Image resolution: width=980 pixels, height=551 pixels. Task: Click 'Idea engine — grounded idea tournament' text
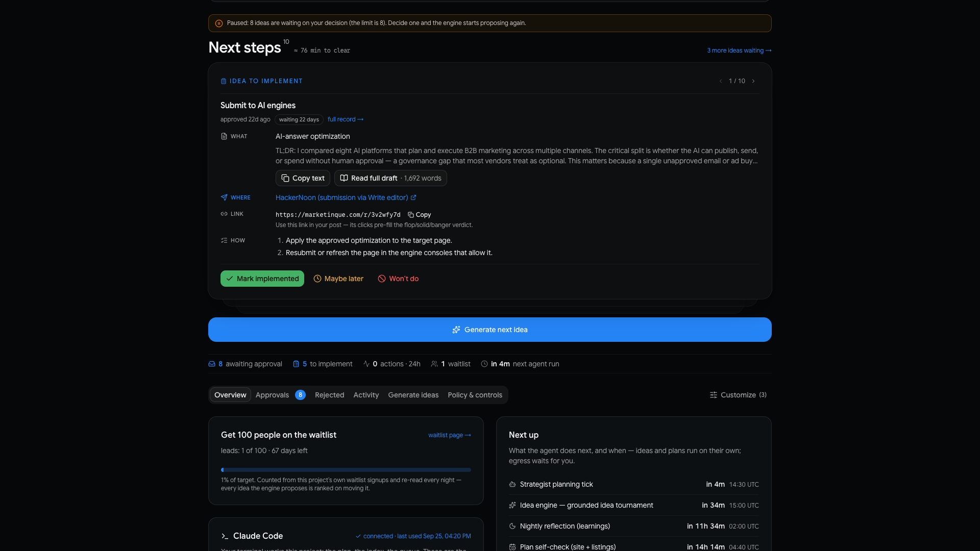pyautogui.click(x=586, y=505)
